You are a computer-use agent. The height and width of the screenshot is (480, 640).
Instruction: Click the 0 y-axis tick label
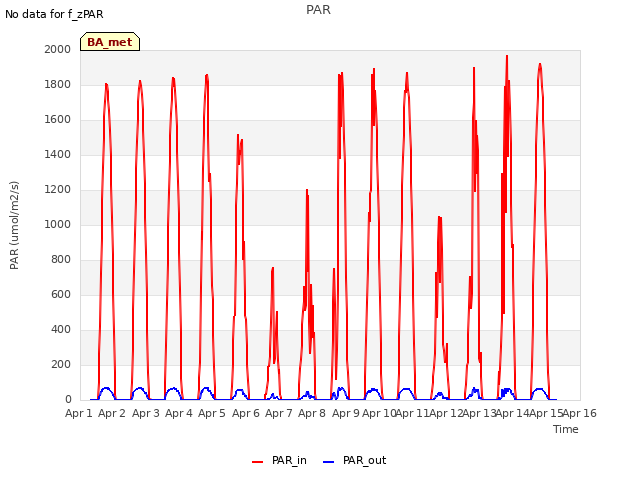click(68, 400)
